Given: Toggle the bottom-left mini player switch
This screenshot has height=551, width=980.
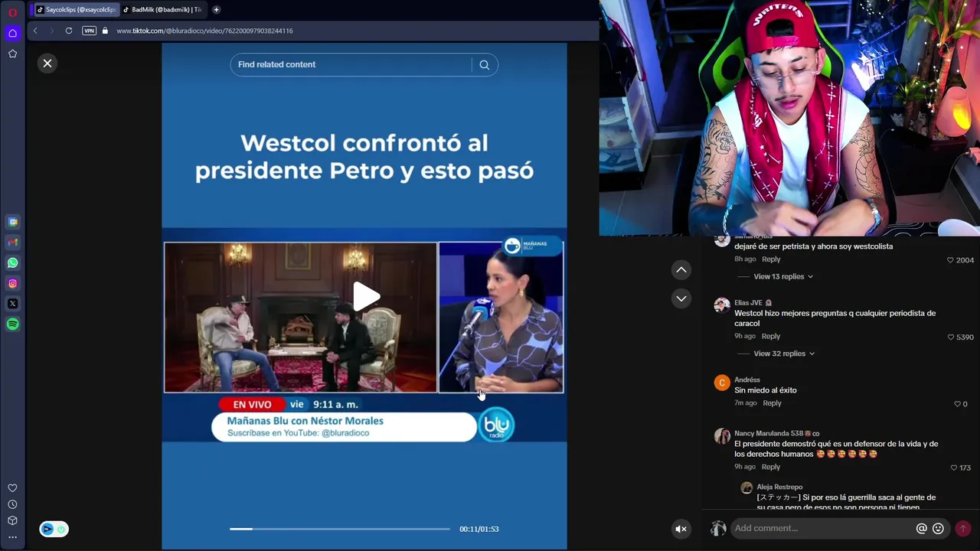Looking at the screenshot, I should click(x=54, y=529).
